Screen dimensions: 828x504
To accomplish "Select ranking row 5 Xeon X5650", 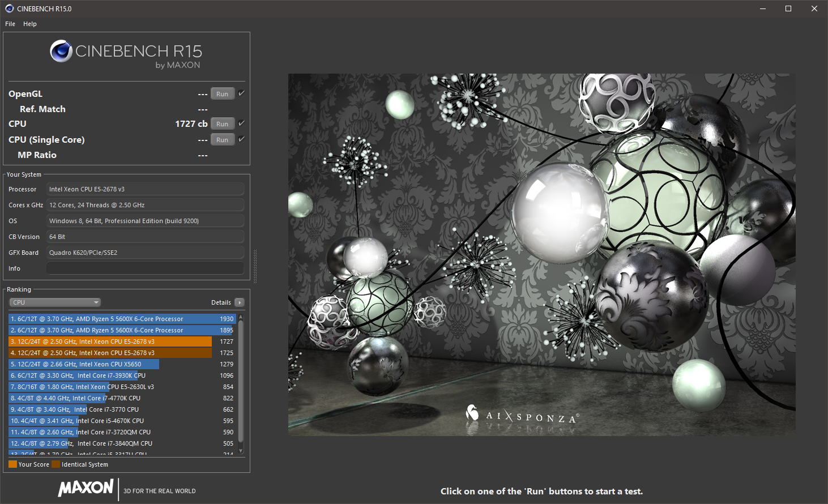I will (122, 364).
